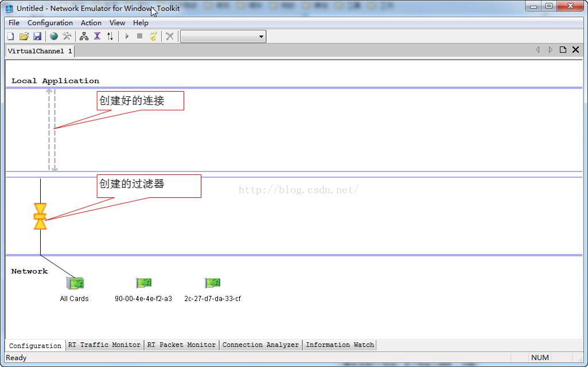Switch to the RT Packet Monitor tab
Image resolution: width=588 pixels, height=367 pixels.
[181, 345]
